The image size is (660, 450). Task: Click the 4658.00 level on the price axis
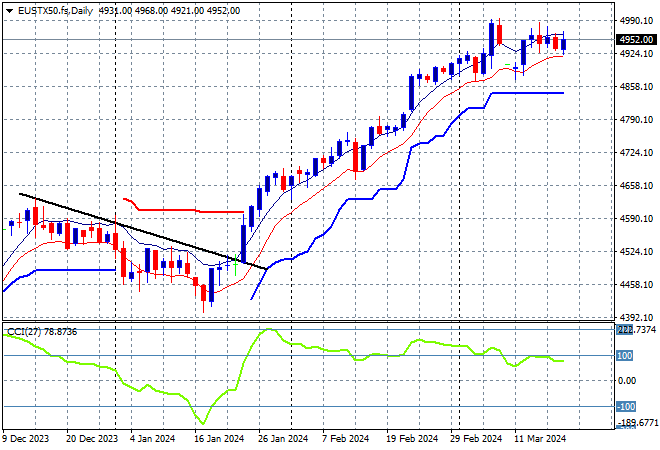[x=636, y=186]
